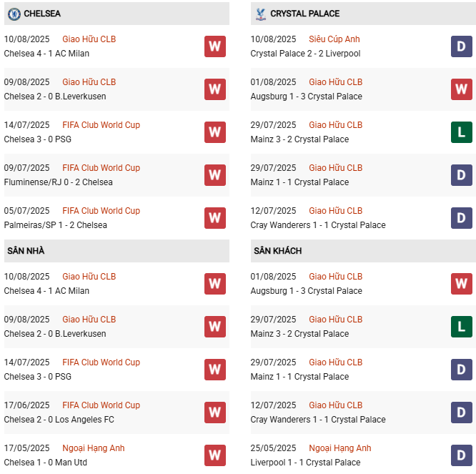The width and height of the screenshot is (476, 474).
Task: Open the FIFA Club World Cup link dated 05/07/2025
Action: tap(101, 211)
